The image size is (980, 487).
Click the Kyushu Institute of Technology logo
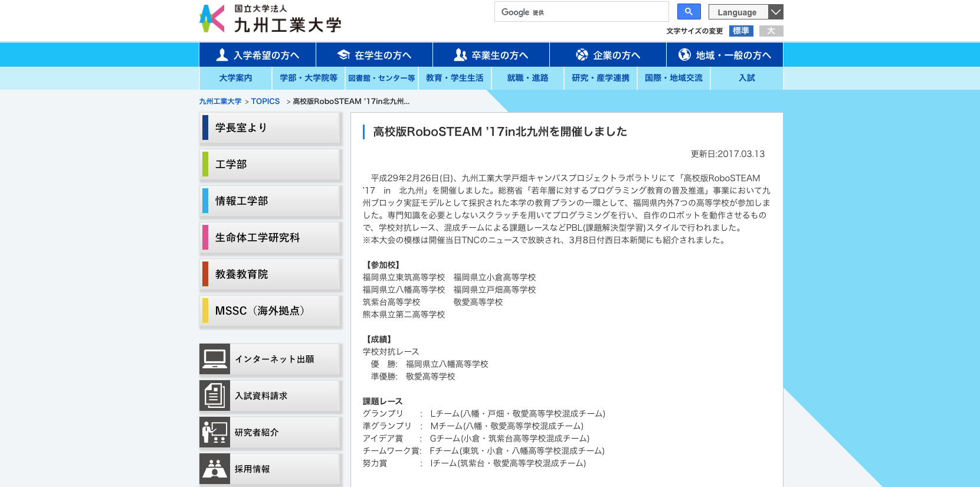tap(270, 19)
